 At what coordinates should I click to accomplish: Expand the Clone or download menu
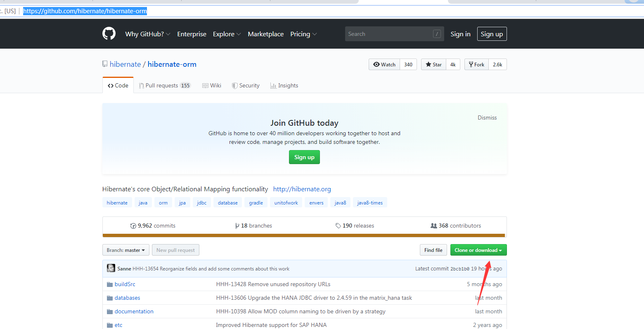(478, 250)
